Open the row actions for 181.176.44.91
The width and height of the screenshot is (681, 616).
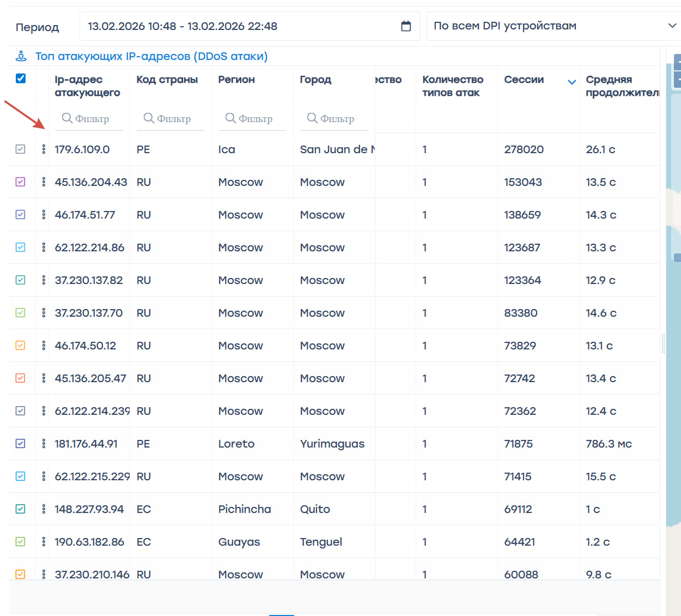tap(44, 444)
